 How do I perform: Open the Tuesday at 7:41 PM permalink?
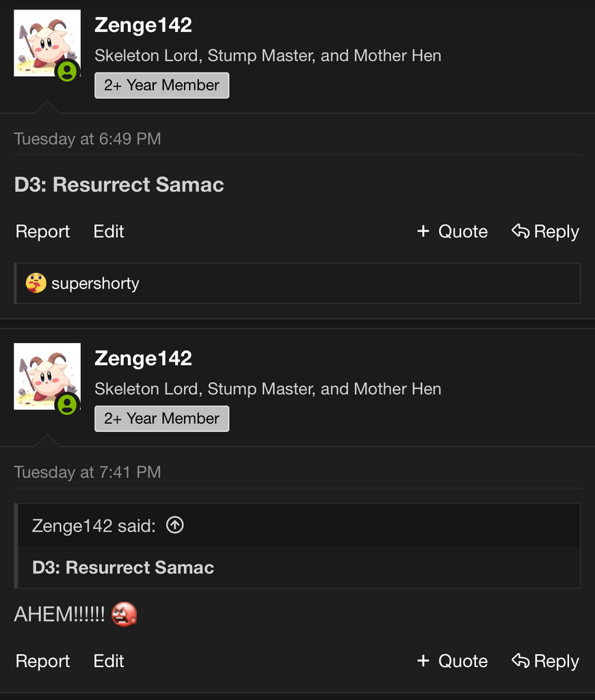click(88, 472)
